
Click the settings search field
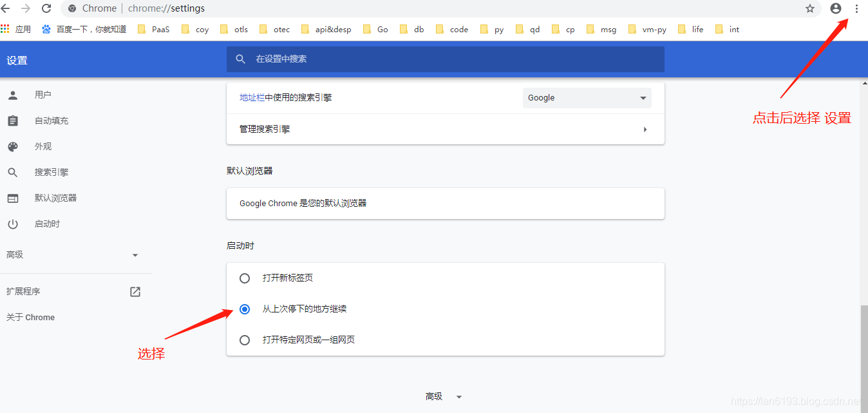coord(444,59)
